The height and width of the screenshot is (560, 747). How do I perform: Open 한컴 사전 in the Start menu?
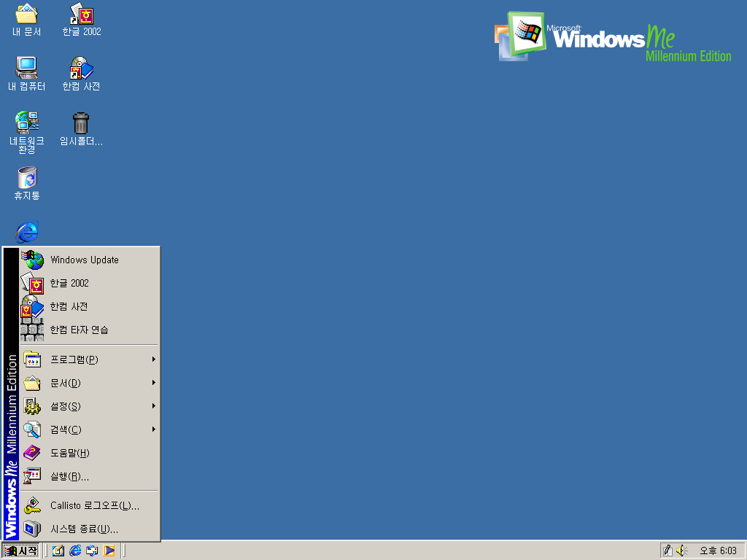89,307
